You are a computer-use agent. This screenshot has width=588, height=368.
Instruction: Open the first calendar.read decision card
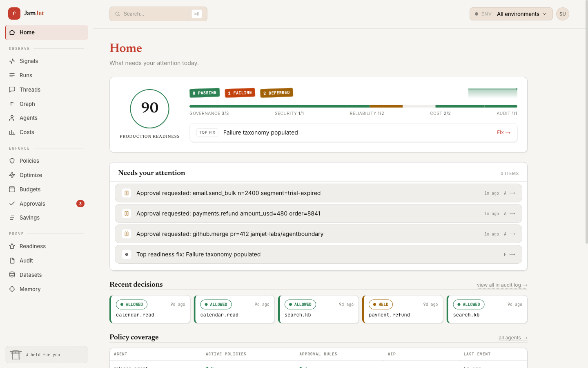pyautogui.click(x=150, y=310)
